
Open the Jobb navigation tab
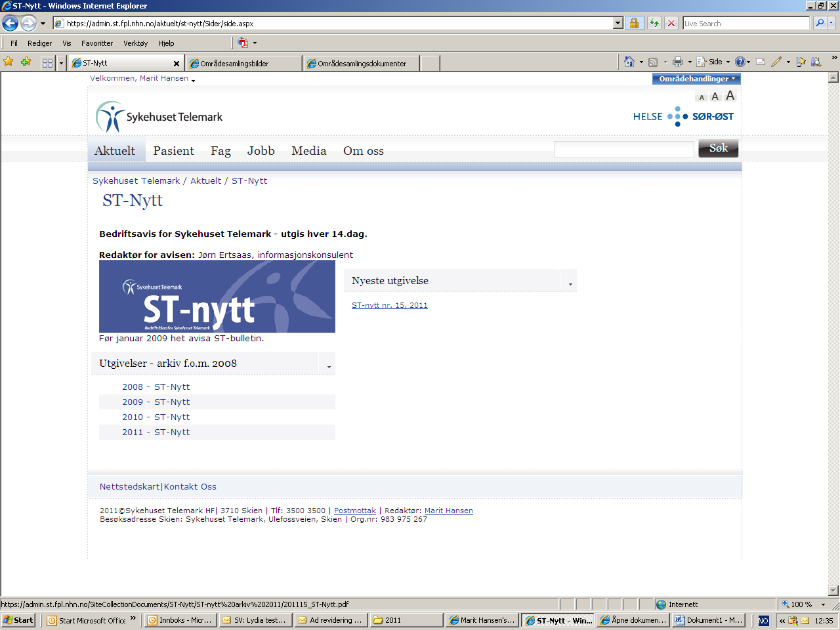point(261,151)
